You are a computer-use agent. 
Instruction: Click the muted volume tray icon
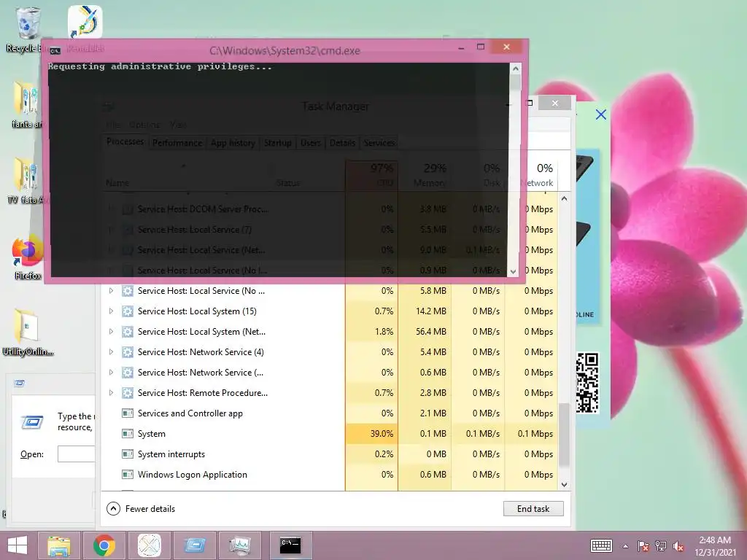coord(678,546)
